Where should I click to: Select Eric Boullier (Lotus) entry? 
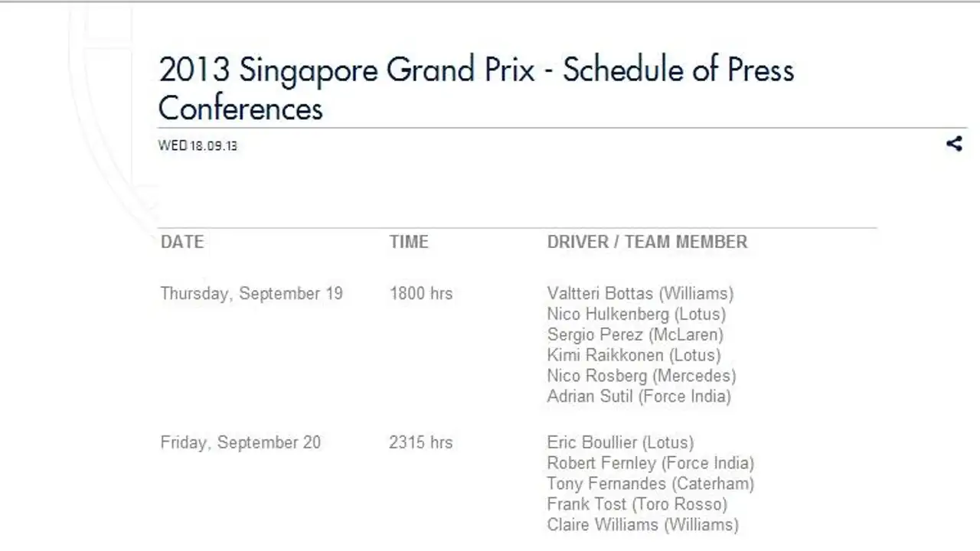point(620,443)
